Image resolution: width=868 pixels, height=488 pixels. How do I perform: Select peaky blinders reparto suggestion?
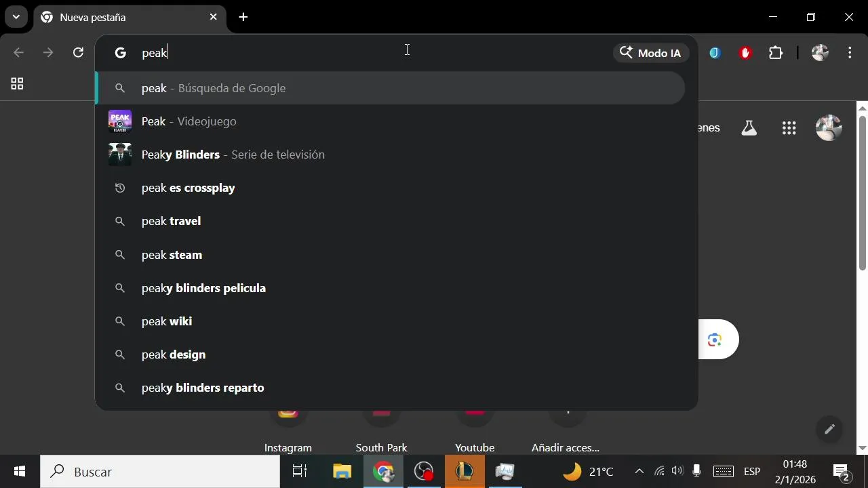pyautogui.click(x=391, y=388)
